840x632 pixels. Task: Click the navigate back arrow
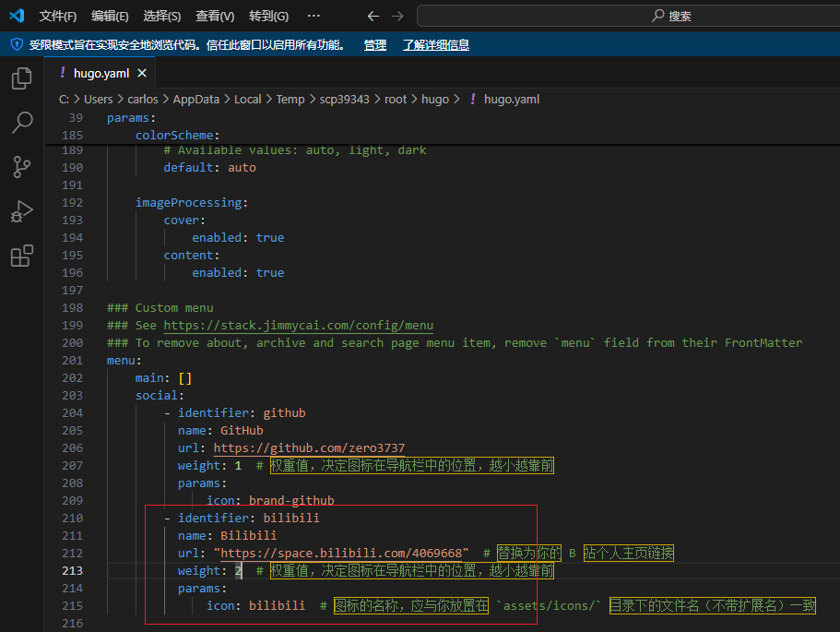373,16
